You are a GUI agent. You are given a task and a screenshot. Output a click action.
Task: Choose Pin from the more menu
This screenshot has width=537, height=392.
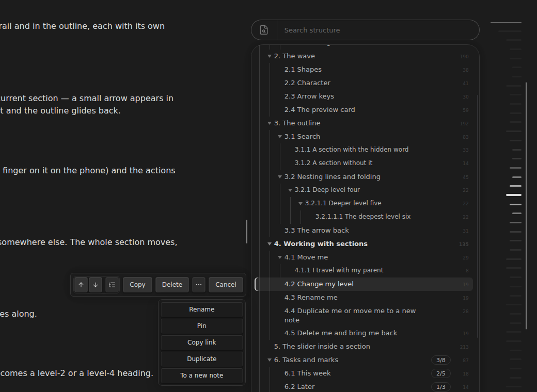tap(202, 325)
